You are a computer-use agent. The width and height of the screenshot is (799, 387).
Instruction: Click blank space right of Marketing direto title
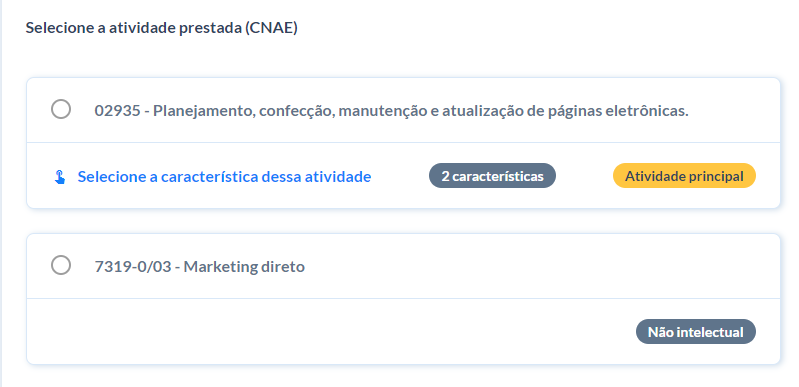click(540, 266)
